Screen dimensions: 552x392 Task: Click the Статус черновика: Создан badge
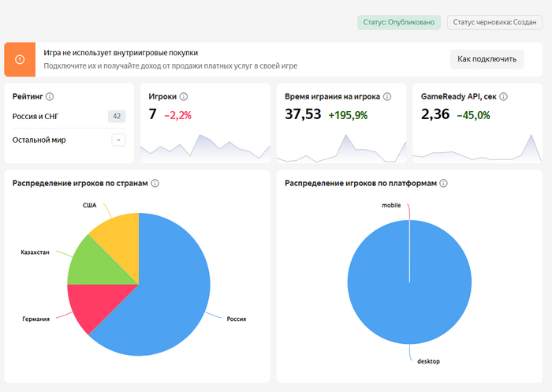tap(494, 22)
